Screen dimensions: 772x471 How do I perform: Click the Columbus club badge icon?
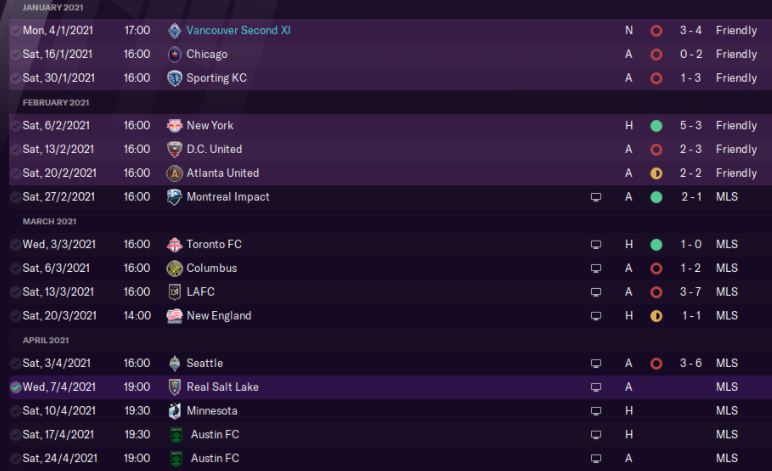tap(175, 268)
